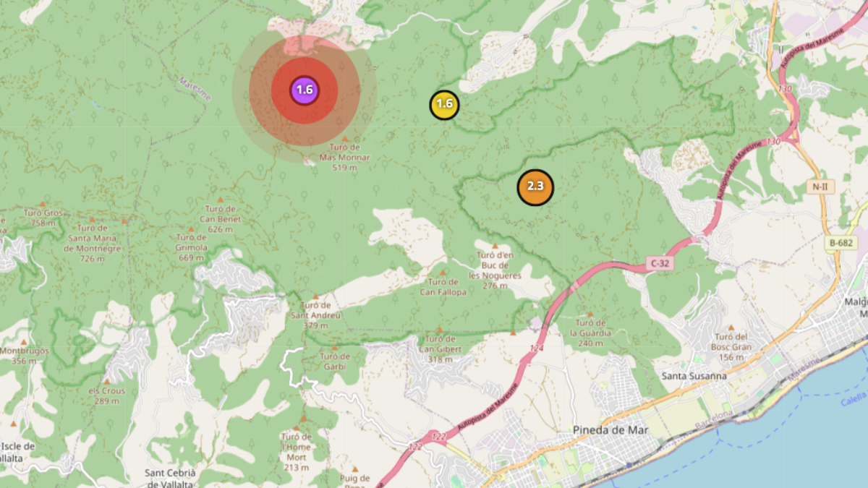Select the yellow 1.6 magnitude marker

pyautogui.click(x=444, y=105)
